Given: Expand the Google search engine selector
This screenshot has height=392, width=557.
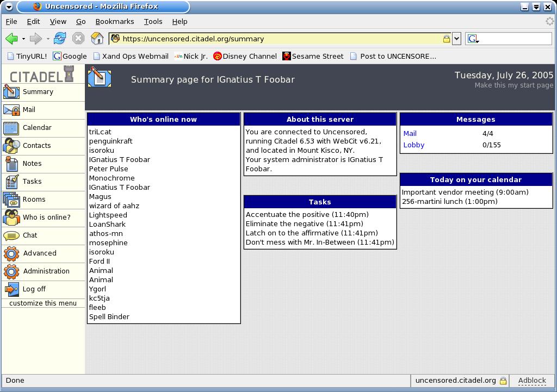Looking at the screenshot, I should (473, 39).
